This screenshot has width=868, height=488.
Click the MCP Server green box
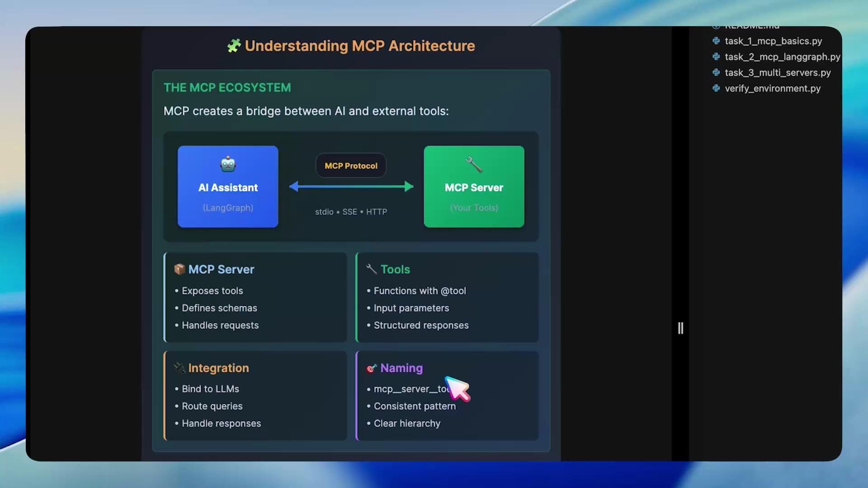(x=474, y=186)
